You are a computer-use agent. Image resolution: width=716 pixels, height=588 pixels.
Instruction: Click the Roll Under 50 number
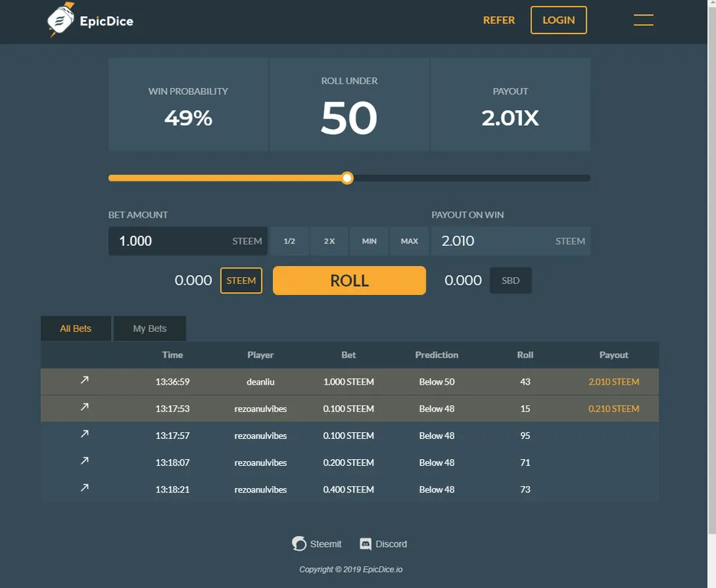pos(349,118)
